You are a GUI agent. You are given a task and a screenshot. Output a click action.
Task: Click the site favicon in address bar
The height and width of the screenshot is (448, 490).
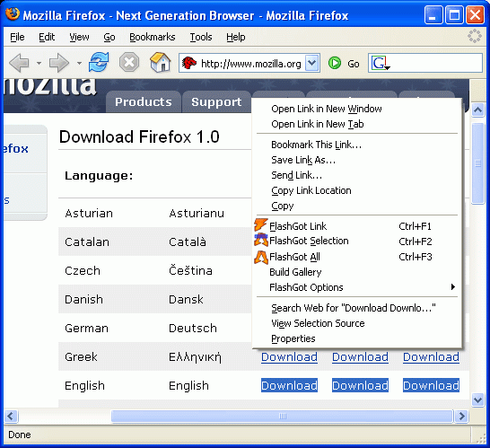(189, 63)
